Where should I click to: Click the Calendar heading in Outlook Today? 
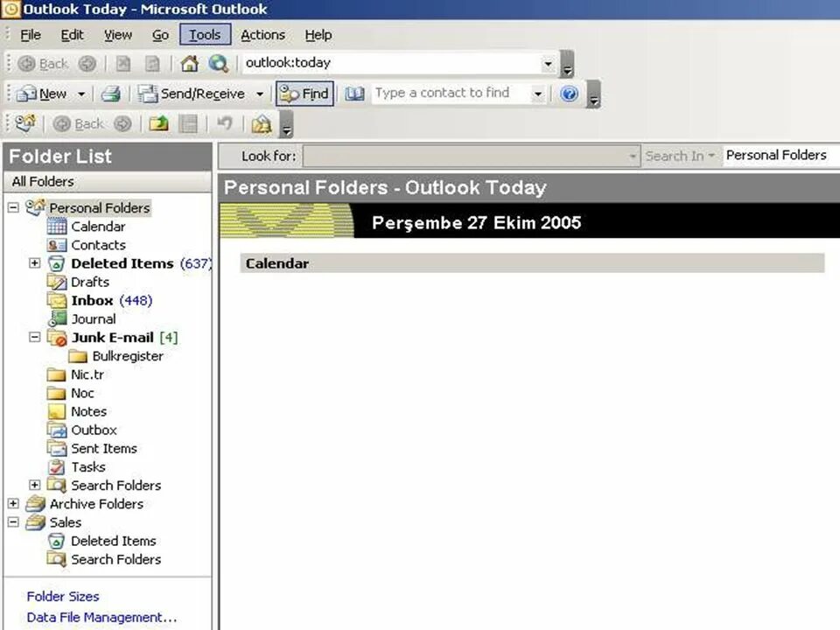(277, 263)
